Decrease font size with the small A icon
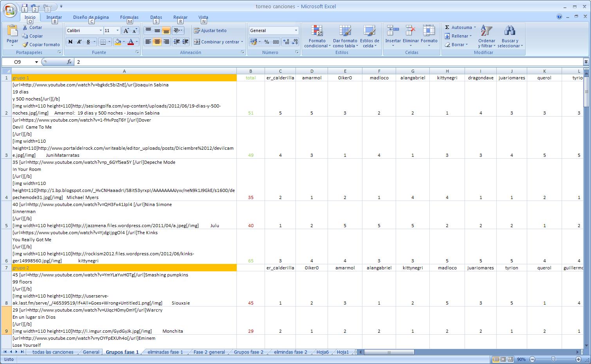 135,30
